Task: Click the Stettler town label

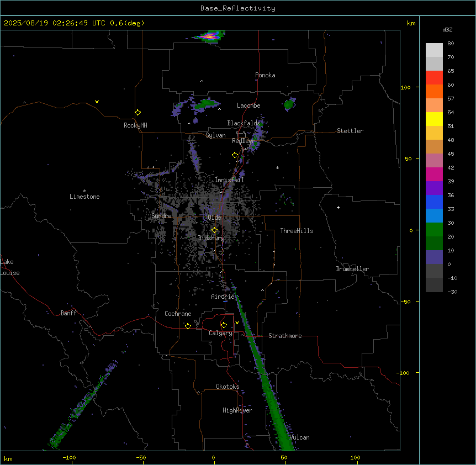Action: [350, 131]
